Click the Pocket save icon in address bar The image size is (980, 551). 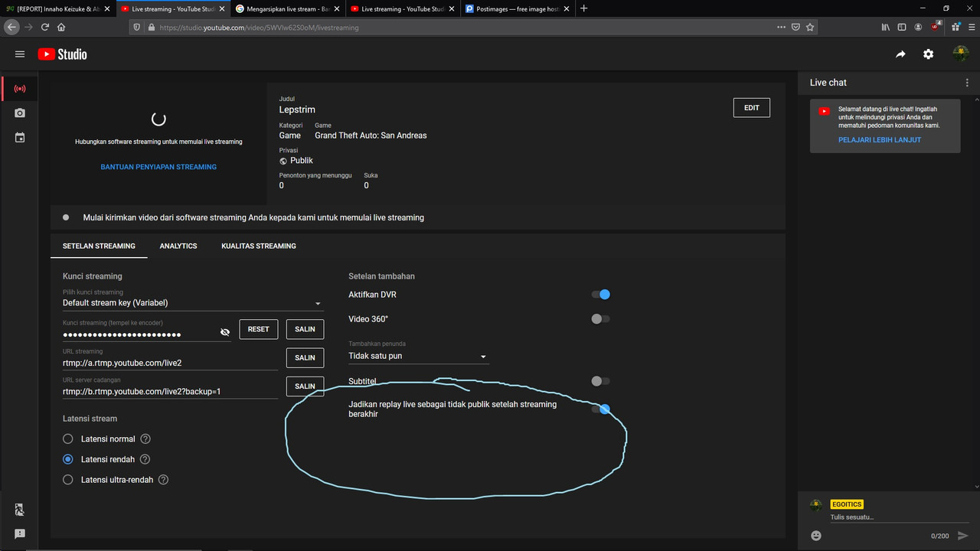(795, 27)
